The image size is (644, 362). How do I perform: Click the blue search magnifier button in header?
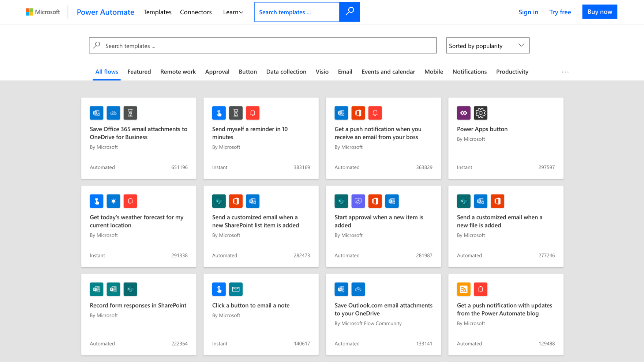(349, 12)
